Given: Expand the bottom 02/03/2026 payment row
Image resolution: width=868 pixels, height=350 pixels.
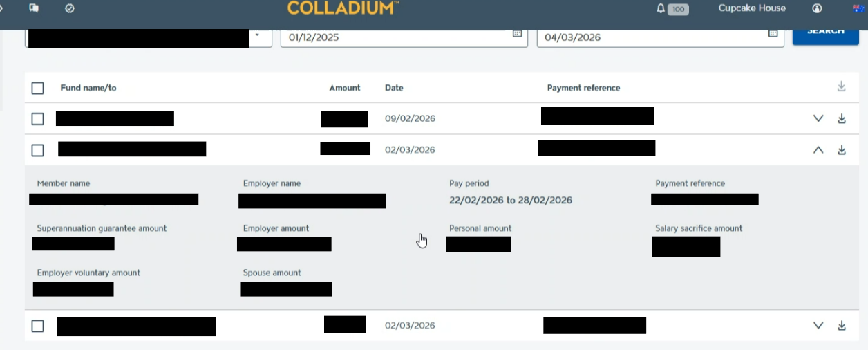Looking at the screenshot, I should 818,325.
